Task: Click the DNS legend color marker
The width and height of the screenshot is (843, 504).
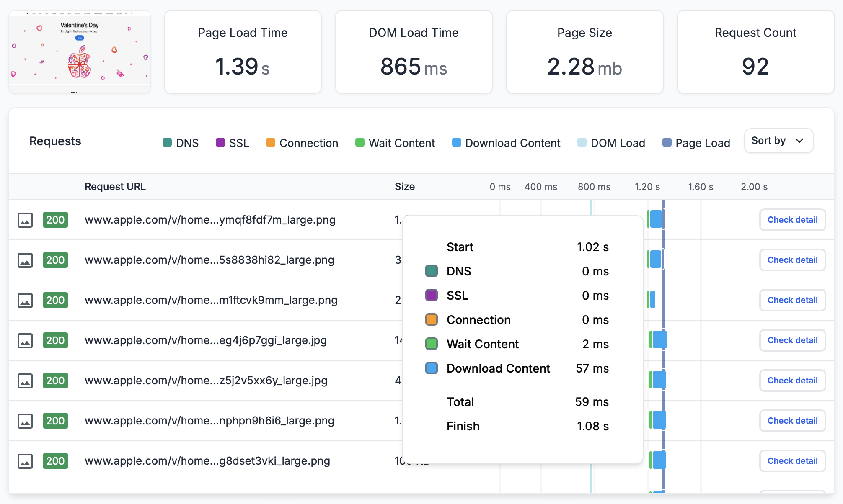Action: (167, 143)
